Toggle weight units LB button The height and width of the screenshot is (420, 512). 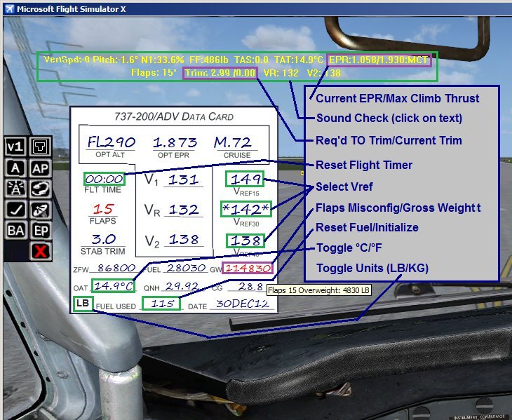point(83,304)
